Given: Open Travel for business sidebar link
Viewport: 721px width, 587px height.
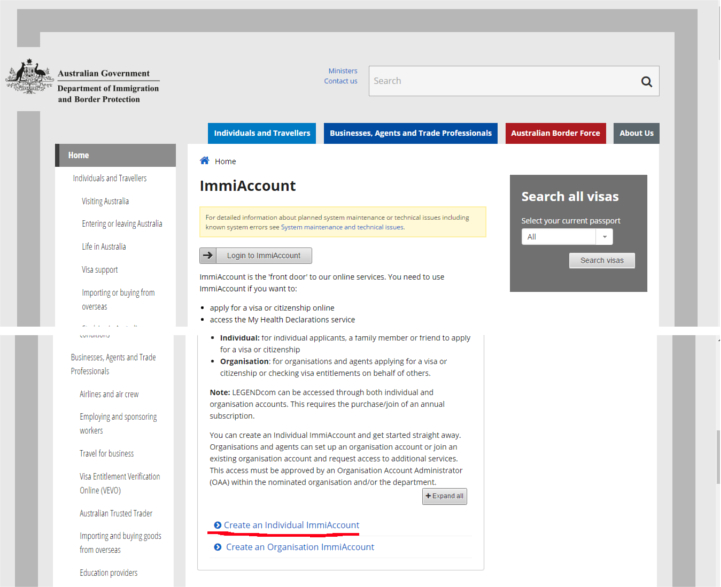Looking at the screenshot, I should click(x=106, y=454).
